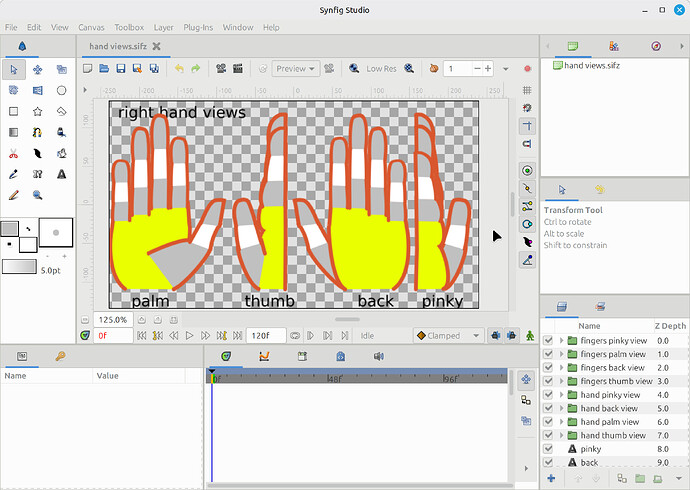Select the Rotate tool
The width and height of the screenshot is (690, 490).
(14, 90)
